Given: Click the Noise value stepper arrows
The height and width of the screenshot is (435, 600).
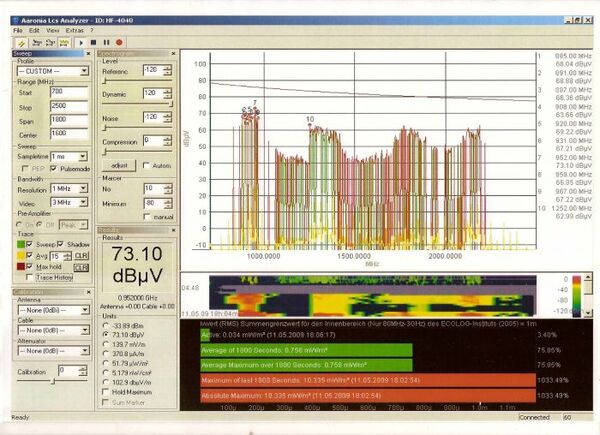Looking at the screenshot, I should 168,117.
